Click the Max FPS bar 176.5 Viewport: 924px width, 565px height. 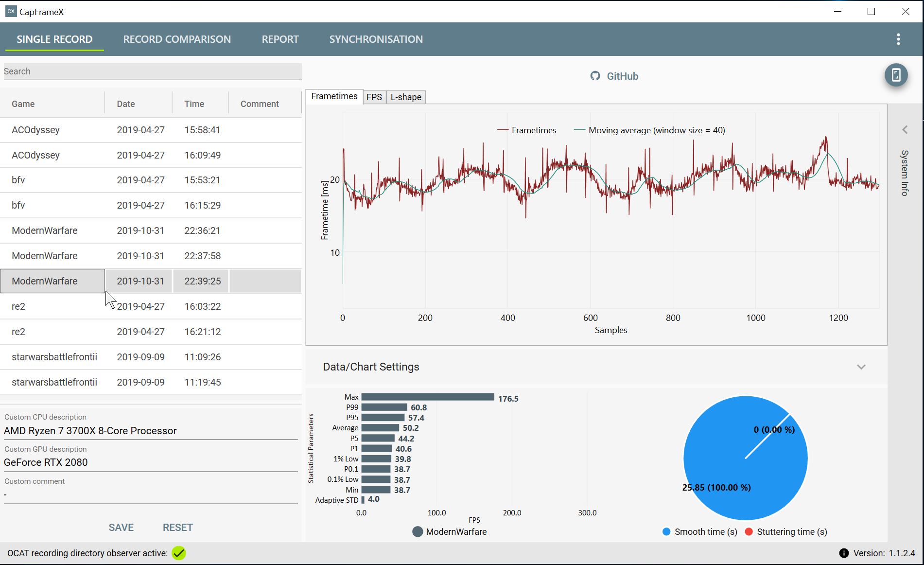[x=428, y=397]
